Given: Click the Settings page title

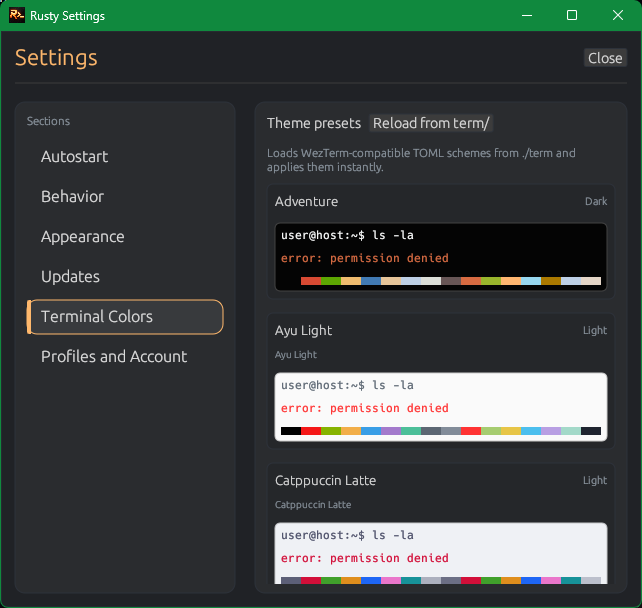Looking at the screenshot, I should point(56,58).
